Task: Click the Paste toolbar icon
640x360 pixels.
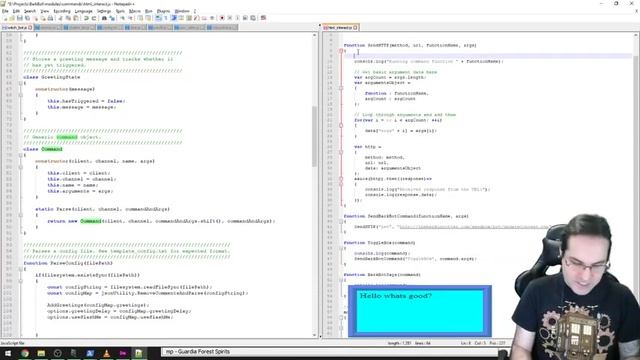Action: [x=76, y=18]
